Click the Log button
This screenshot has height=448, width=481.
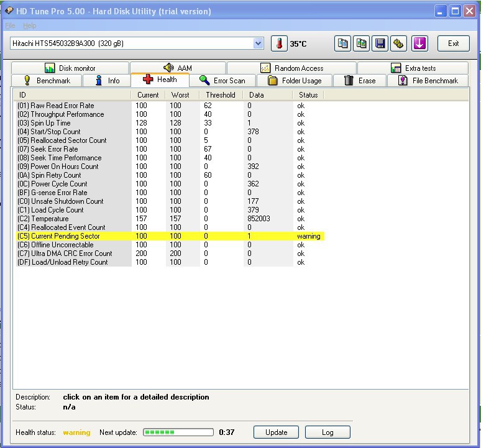(328, 432)
